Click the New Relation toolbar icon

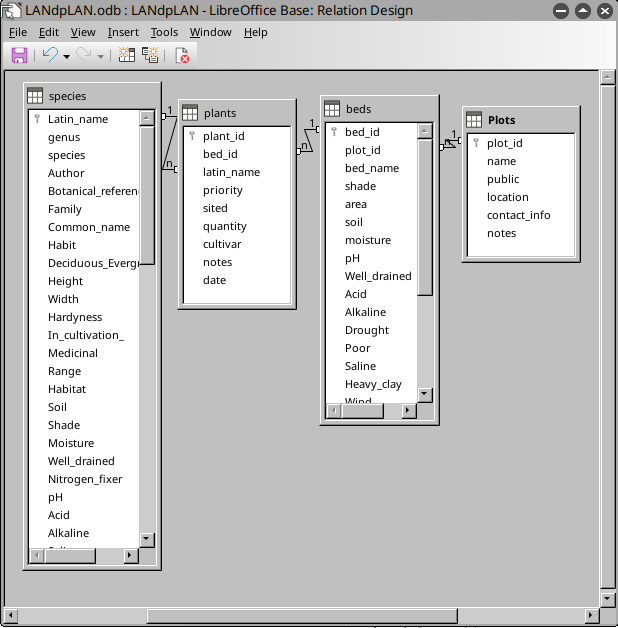click(149, 55)
